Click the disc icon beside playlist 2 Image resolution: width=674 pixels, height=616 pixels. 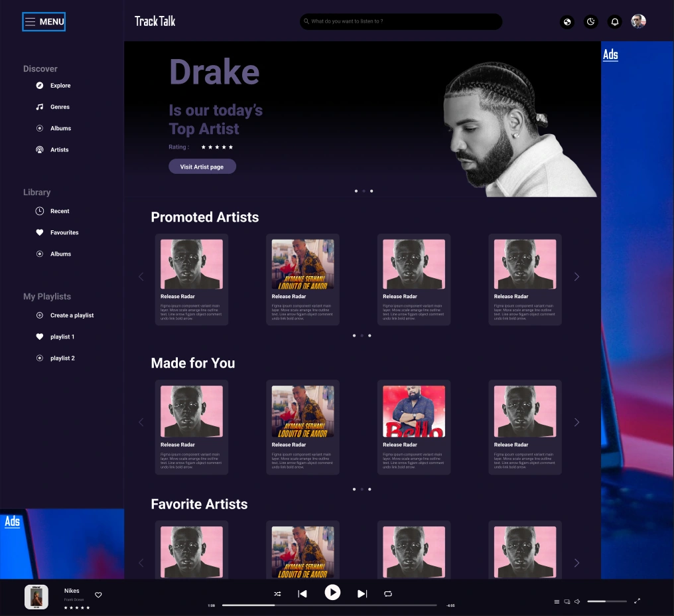point(40,358)
